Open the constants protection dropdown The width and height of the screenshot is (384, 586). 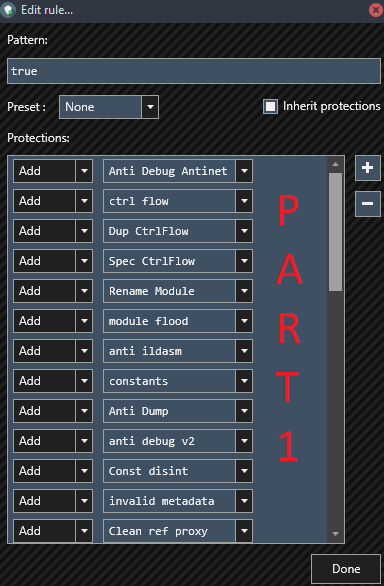[178, 381]
